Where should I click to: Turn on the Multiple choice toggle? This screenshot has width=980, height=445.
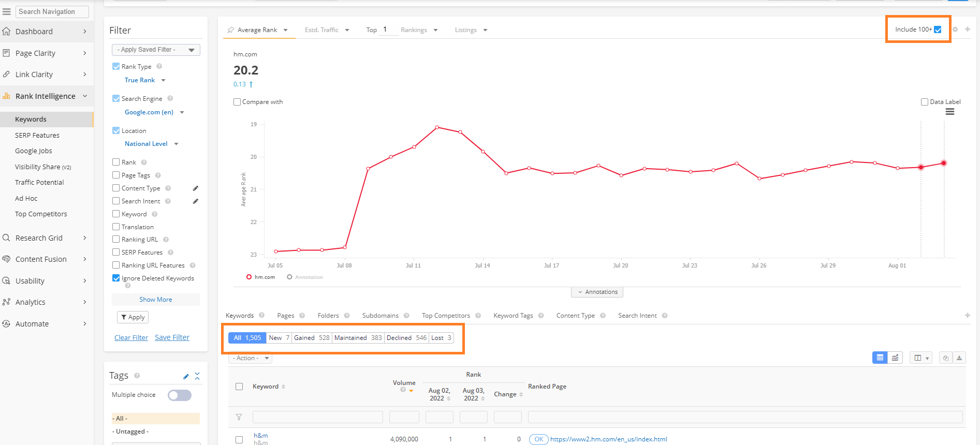click(x=180, y=395)
